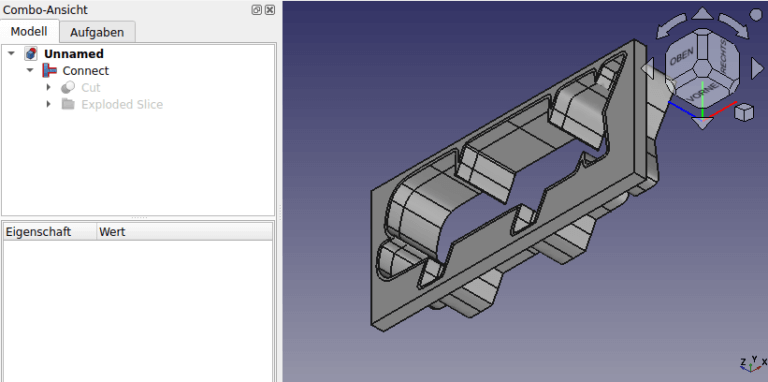The width and height of the screenshot is (768, 382).
Task: Roll view clockwise with curved arrow
Action: (x=734, y=26)
